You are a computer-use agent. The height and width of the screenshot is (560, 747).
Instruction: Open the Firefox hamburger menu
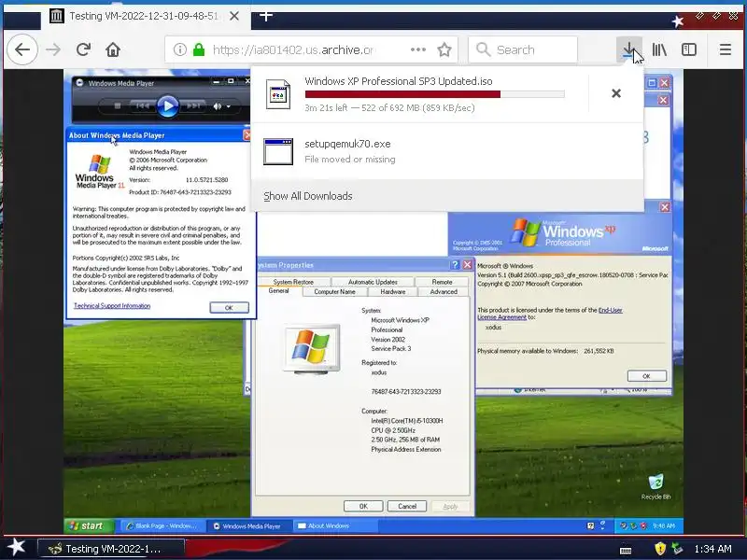(x=726, y=49)
